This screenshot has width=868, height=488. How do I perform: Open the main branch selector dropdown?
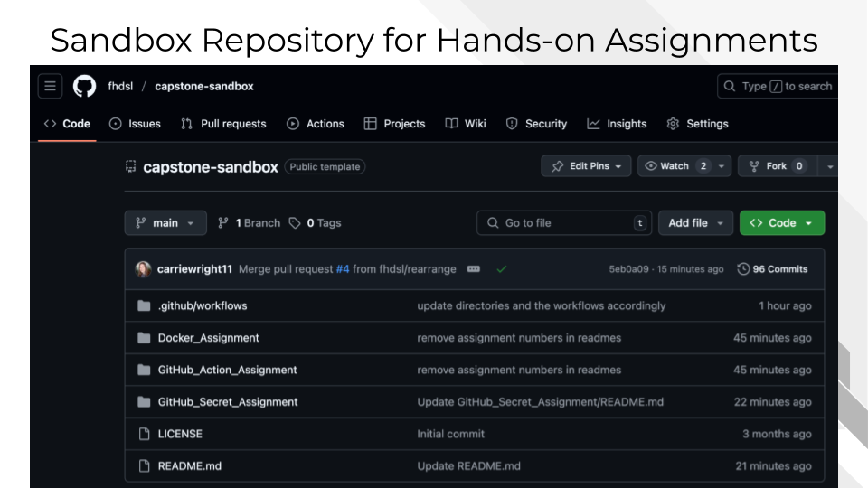[x=165, y=223]
